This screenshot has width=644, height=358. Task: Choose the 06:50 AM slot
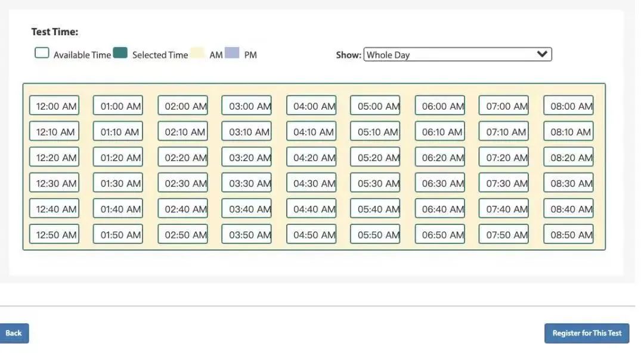(x=440, y=234)
